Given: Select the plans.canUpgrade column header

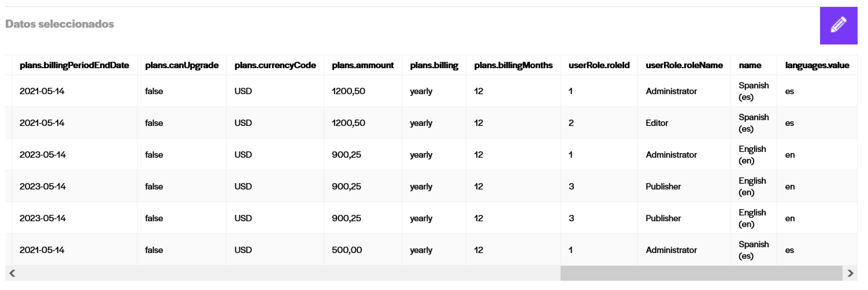Looking at the screenshot, I should [x=182, y=65].
